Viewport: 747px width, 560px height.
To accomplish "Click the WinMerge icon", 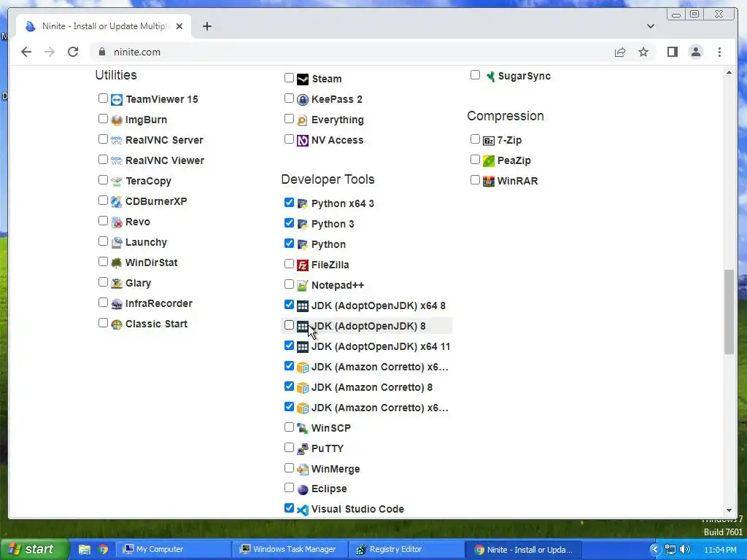I will click(303, 469).
